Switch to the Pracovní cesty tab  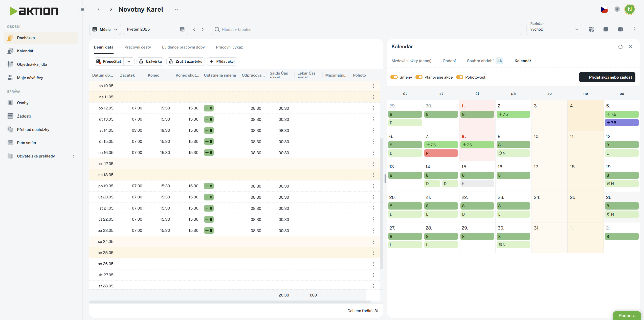point(138,47)
